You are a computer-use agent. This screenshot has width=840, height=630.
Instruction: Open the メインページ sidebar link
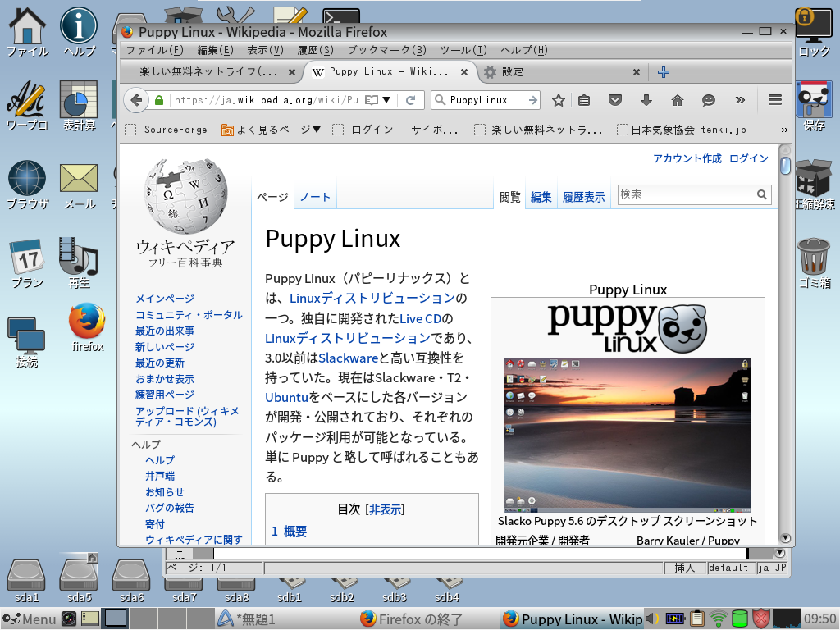pyautogui.click(x=164, y=299)
